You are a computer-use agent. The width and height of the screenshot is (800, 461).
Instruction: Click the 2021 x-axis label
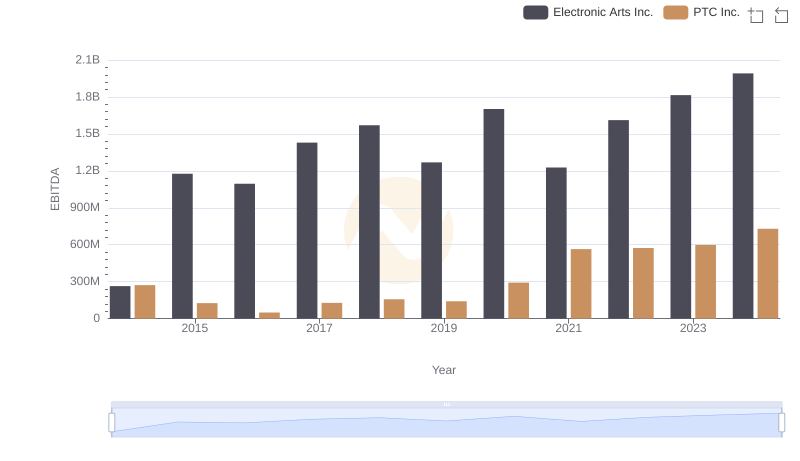568,328
